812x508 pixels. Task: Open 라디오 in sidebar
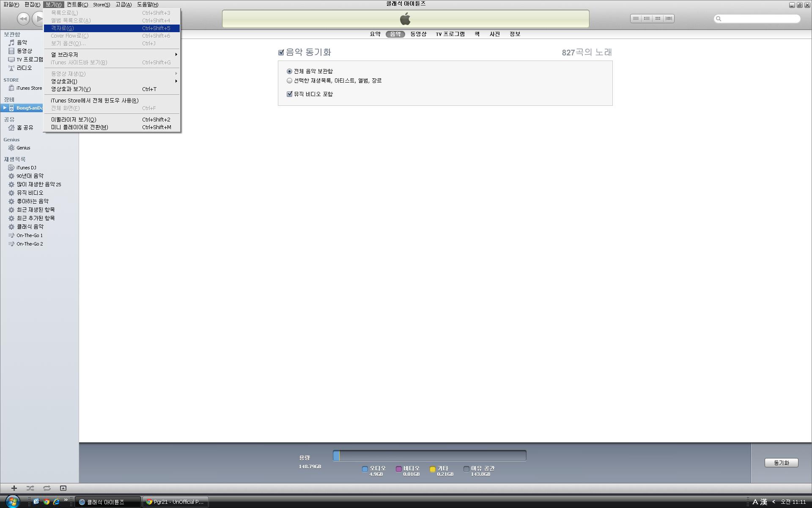[24, 68]
